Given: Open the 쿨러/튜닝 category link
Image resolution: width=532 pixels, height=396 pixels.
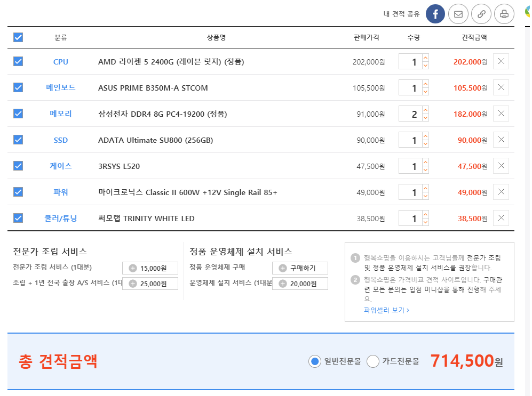Looking at the screenshot, I should pyautogui.click(x=61, y=219).
